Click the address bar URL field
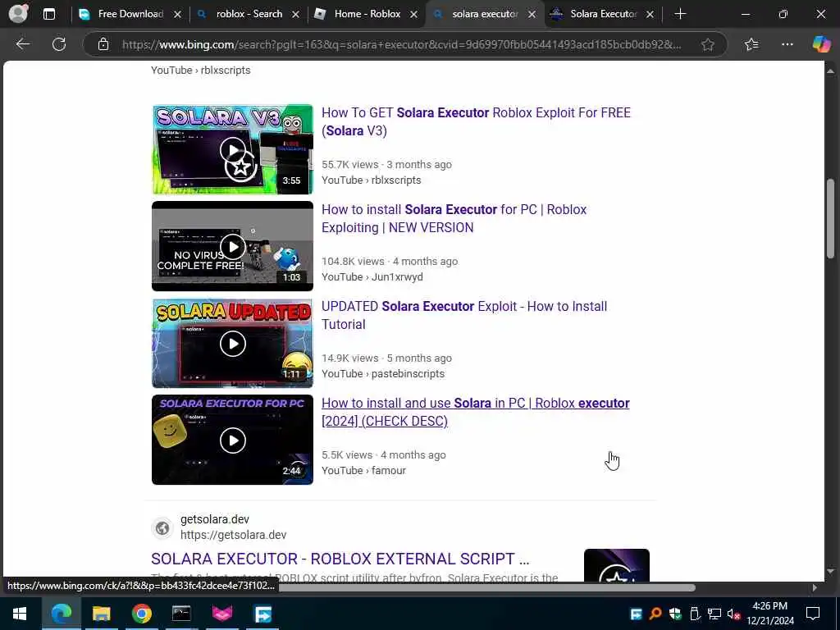The width and height of the screenshot is (840, 630). pyautogui.click(x=402, y=44)
